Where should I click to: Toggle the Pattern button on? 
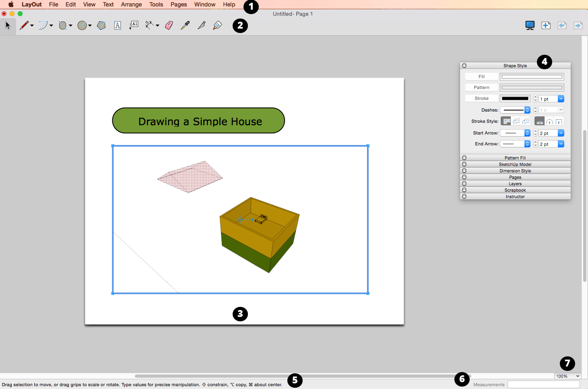pos(481,87)
